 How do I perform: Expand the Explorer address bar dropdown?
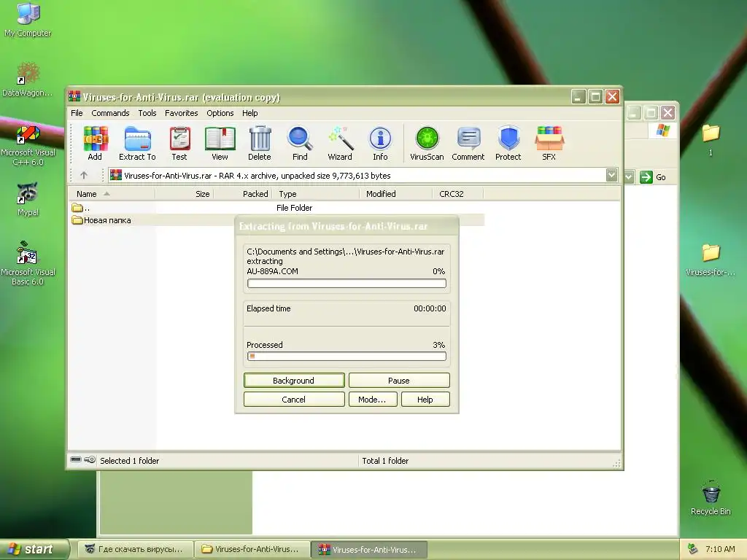point(628,177)
